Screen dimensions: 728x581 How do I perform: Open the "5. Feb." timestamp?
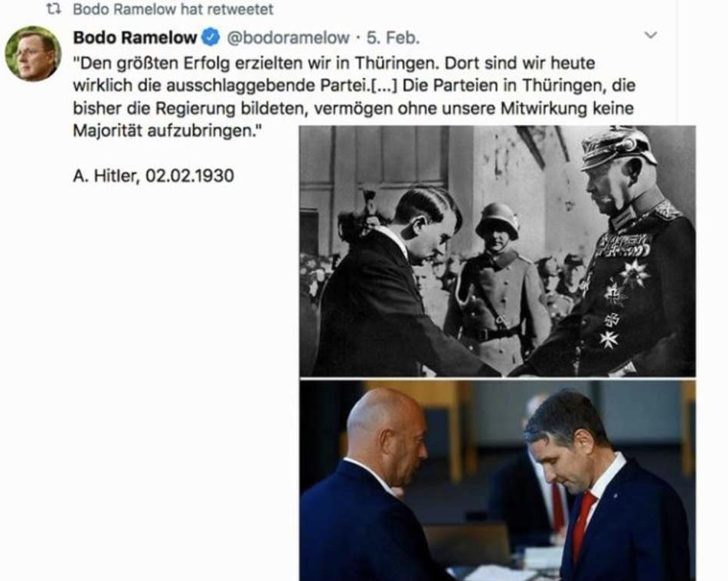pyautogui.click(x=393, y=38)
